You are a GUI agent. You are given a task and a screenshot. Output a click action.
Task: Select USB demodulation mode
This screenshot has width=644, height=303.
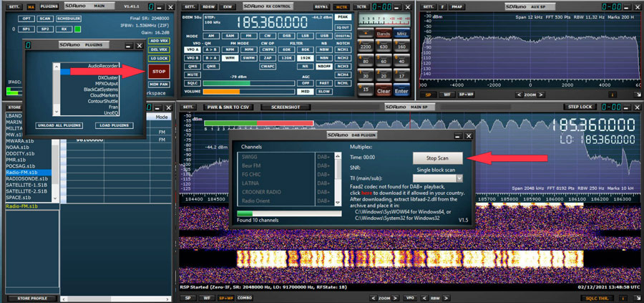pyautogui.click(x=323, y=37)
